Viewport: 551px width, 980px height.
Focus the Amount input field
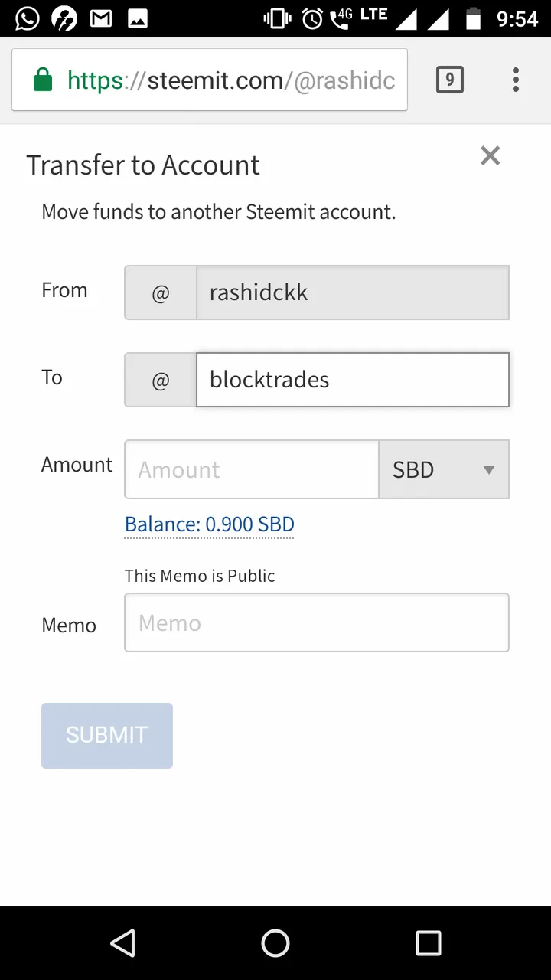252,469
